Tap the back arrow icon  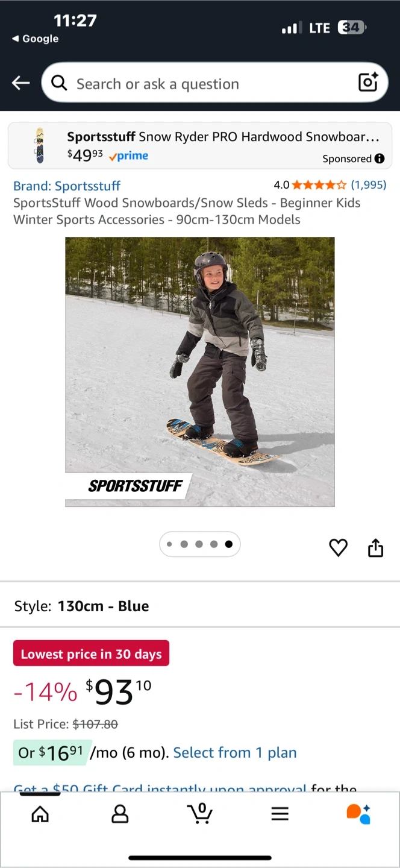20,83
